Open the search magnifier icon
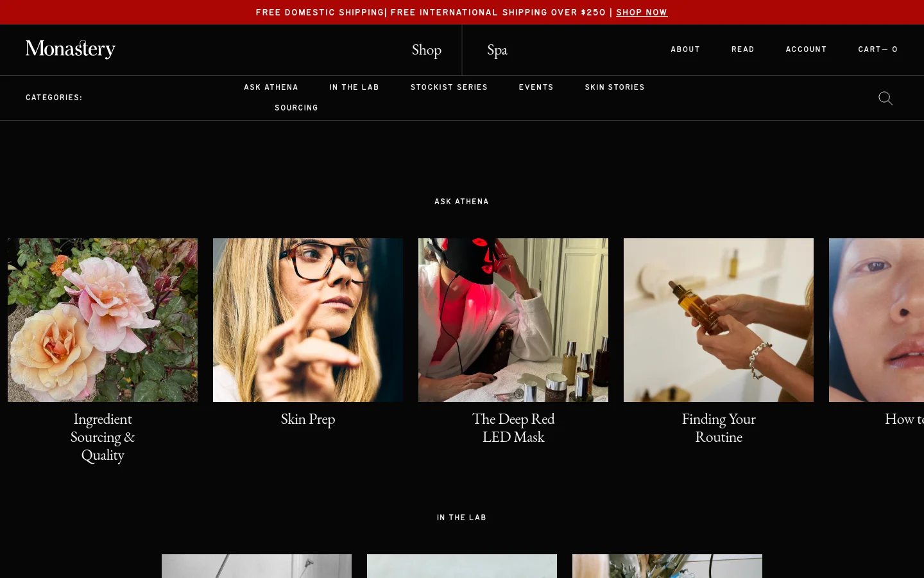 click(886, 98)
